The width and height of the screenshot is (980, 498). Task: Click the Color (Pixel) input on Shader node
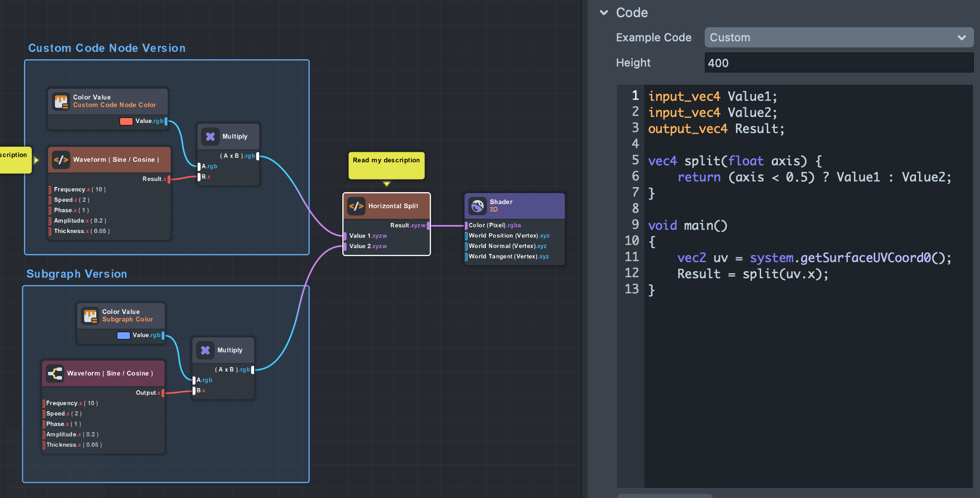tap(466, 225)
